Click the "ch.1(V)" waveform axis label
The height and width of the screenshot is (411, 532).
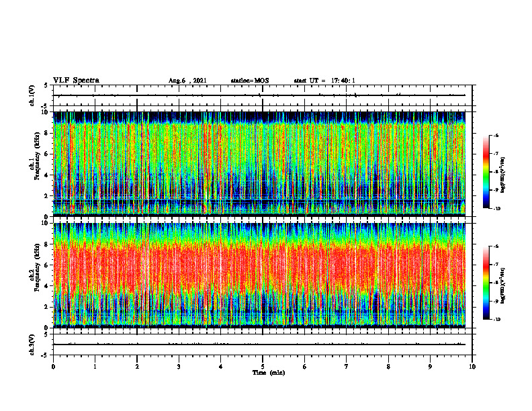pos(32,95)
